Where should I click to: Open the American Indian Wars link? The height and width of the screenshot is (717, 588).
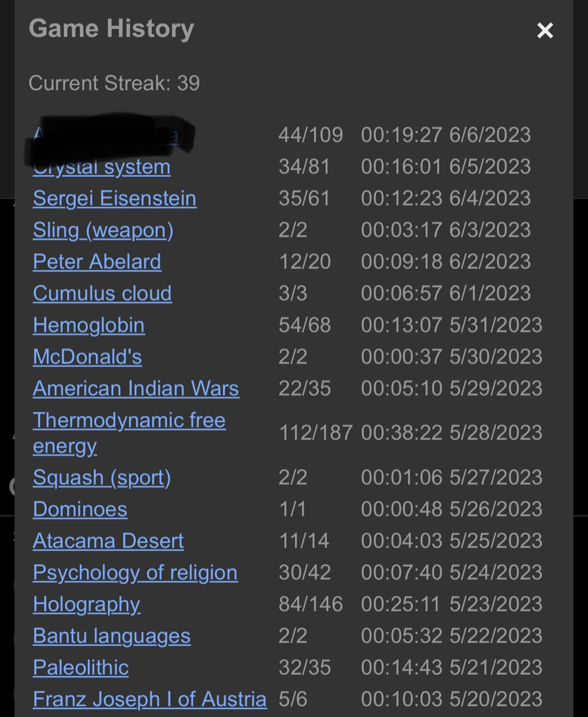136,388
